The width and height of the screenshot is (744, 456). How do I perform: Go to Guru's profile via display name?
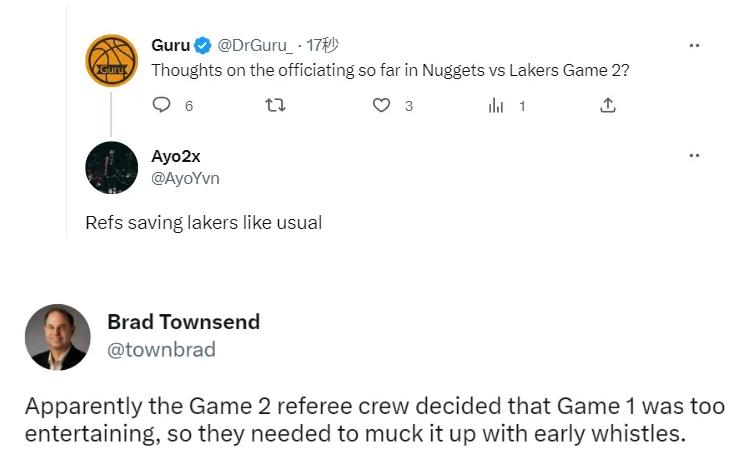[170, 45]
